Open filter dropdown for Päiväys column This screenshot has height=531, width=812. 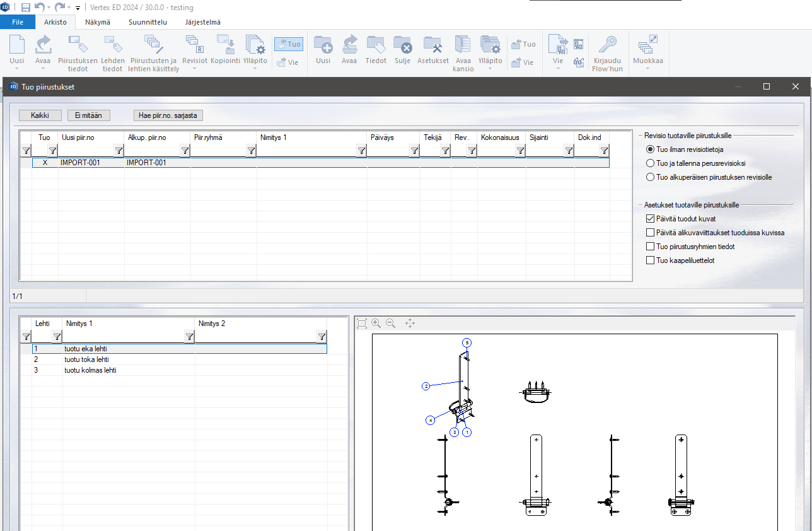coord(414,151)
